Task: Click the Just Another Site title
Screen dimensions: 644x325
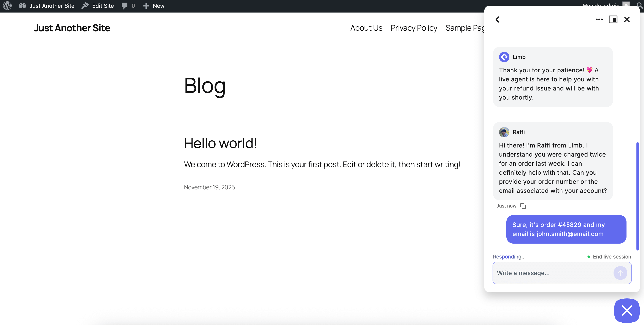Action: point(72,28)
